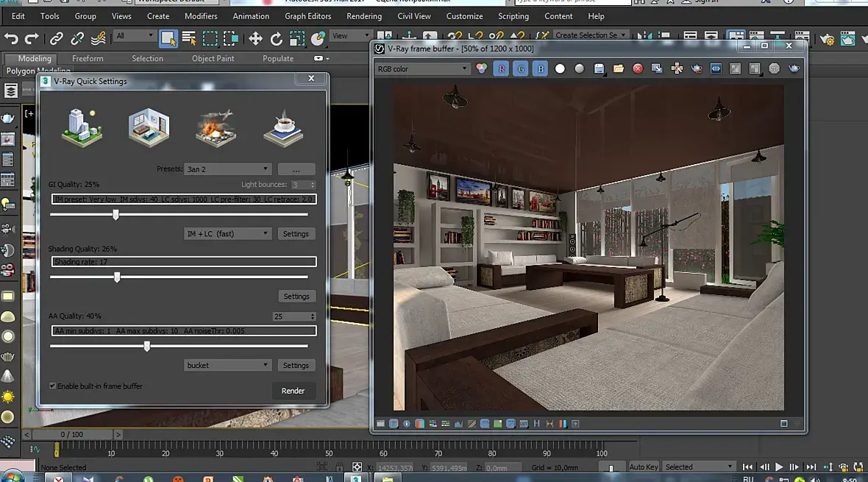Toggle the blue channel B button
Screen dimensions: 868x482
pyautogui.click(x=541, y=68)
